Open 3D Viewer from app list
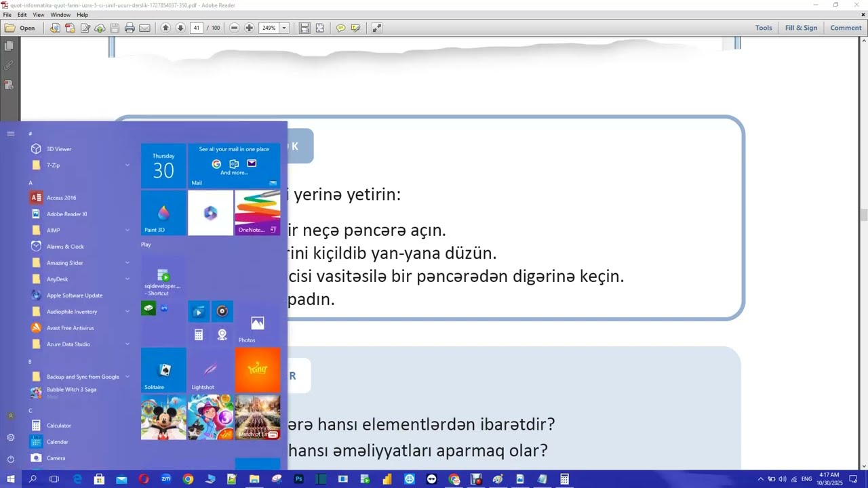The image size is (868, 488). coord(80,149)
